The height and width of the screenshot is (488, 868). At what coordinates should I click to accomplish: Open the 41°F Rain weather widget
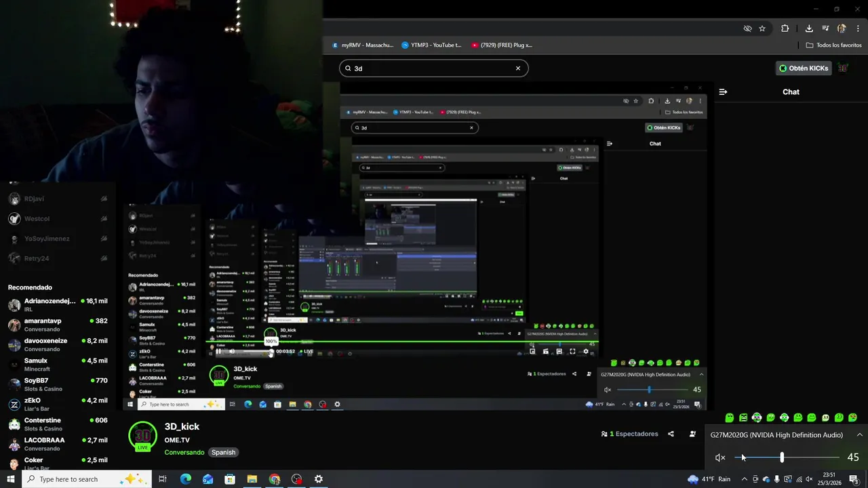[709, 479]
